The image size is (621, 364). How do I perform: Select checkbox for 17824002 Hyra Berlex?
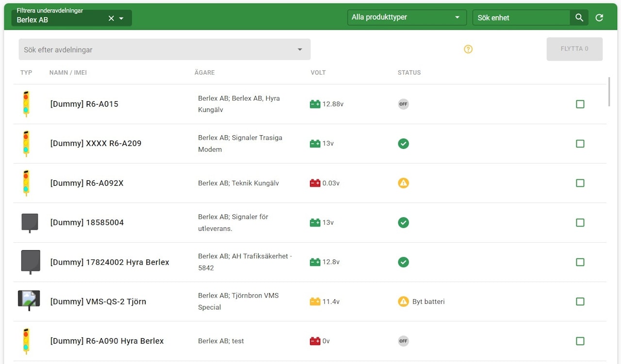click(x=580, y=262)
